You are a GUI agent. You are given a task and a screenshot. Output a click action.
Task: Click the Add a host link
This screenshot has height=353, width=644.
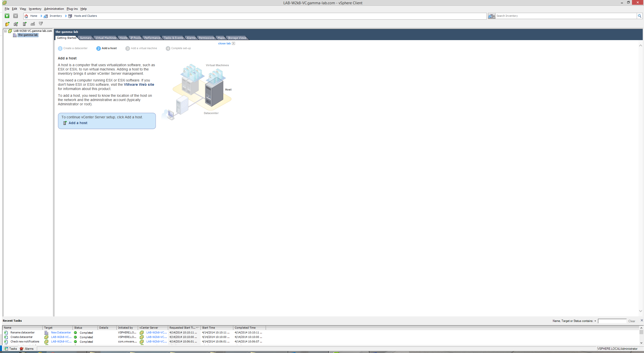tap(78, 123)
